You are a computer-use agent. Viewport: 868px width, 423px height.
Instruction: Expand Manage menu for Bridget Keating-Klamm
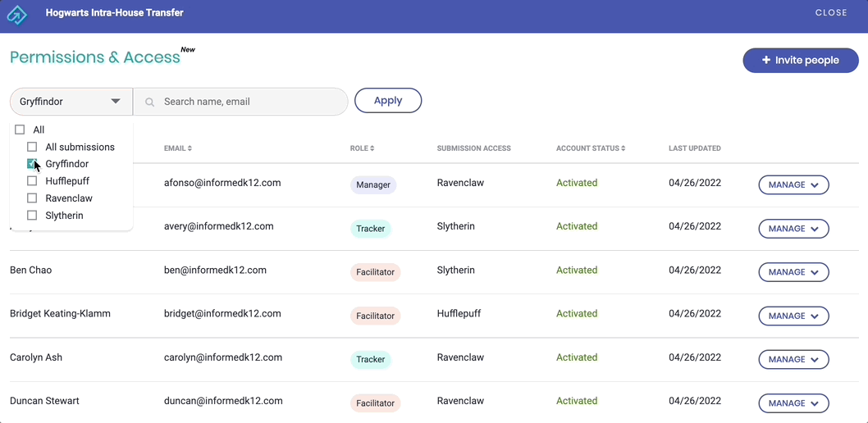pyautogui.click(x=793, y=316)
